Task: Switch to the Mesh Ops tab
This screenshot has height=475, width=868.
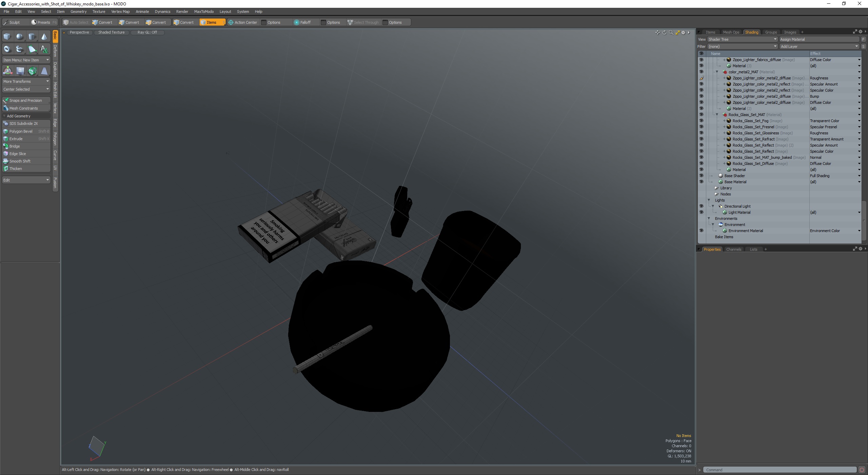Action: point(731,32)
